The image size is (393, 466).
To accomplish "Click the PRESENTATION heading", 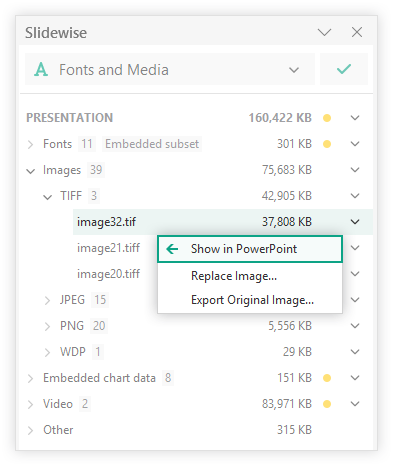I will tap(70, 118).
